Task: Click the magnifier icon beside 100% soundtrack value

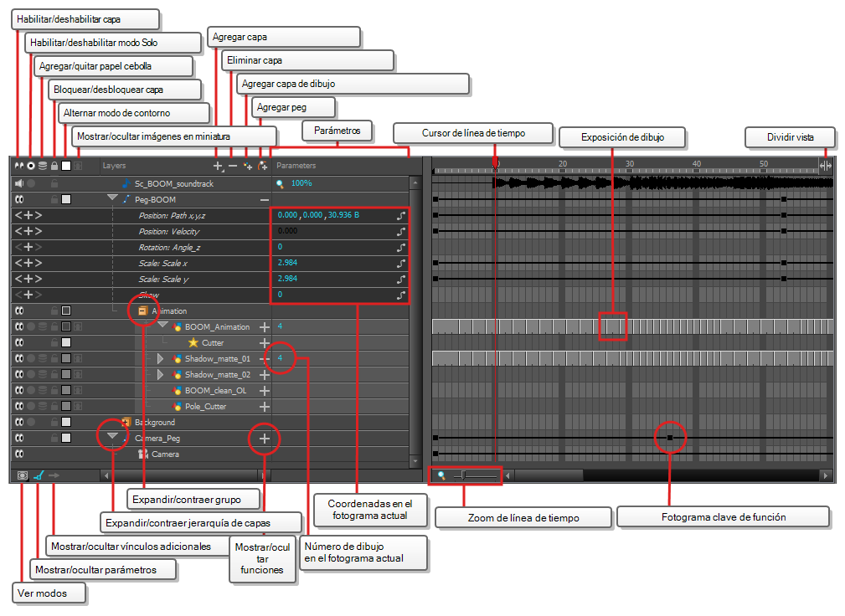Action: tap(280, 183)
